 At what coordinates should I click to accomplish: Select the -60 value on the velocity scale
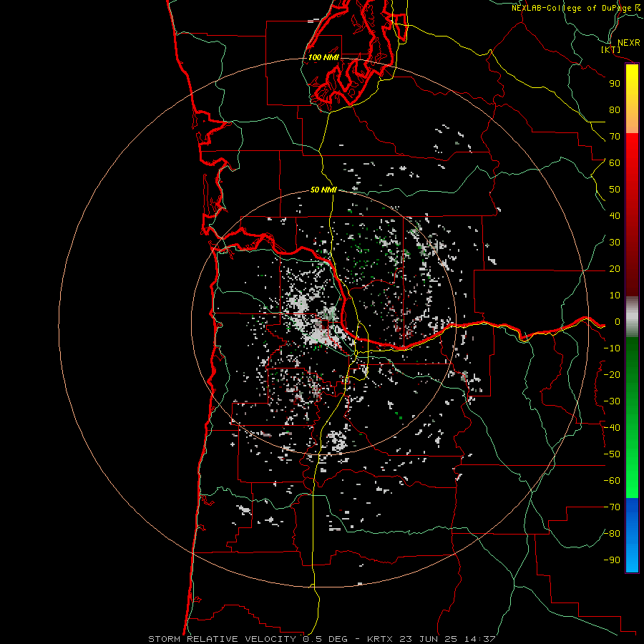click(612, 481)
